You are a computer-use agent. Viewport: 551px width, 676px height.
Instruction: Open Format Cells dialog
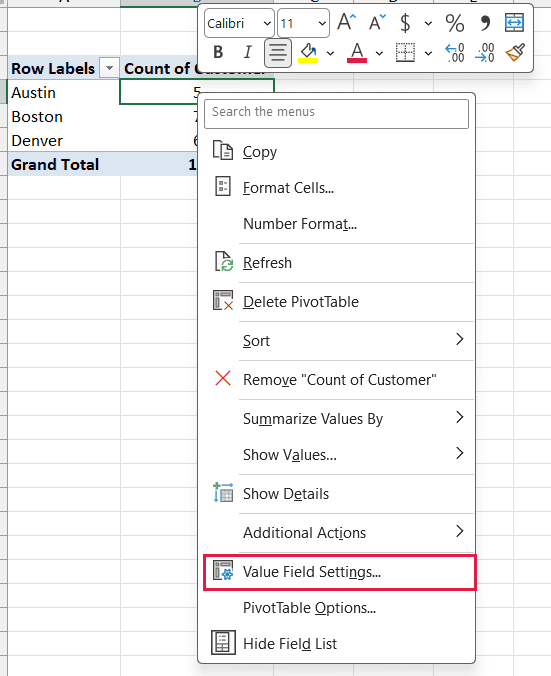coord(336,188)
